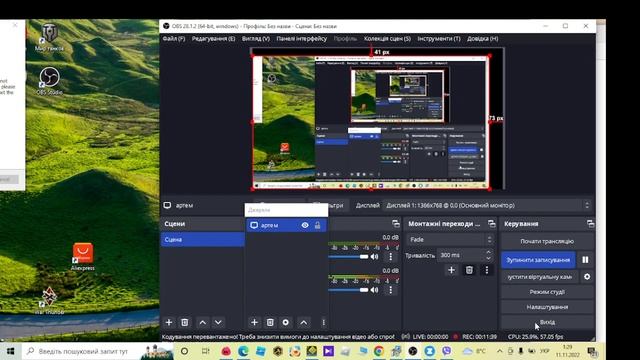
Task: Open Вигляд menu
Action: pyautogui.click(x=256, y=39)
